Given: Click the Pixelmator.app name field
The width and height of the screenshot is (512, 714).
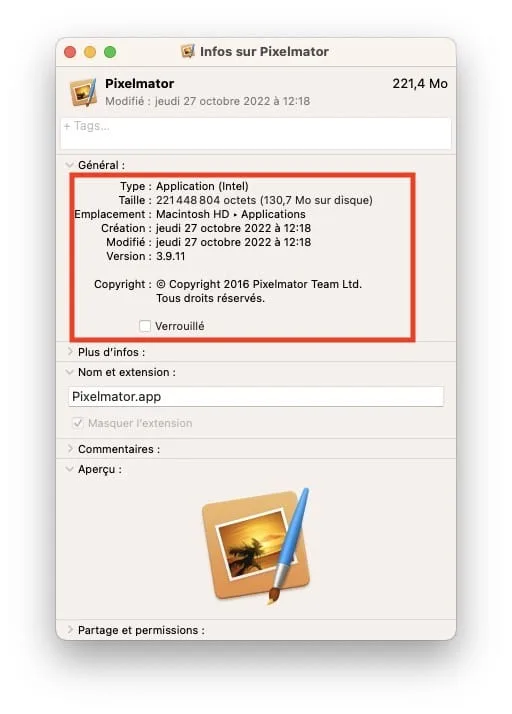Looking at the screenshot, I should coord(256,397).
